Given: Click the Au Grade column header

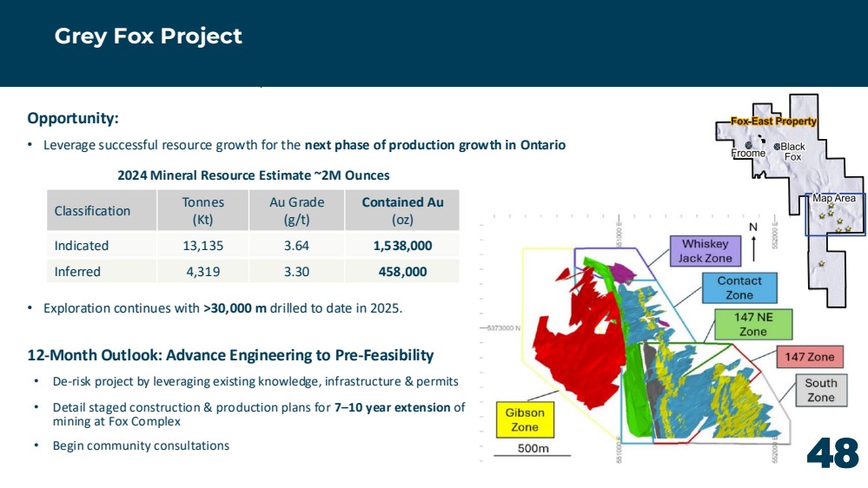Looking at the screenshot, I should (x=296, y=211).
